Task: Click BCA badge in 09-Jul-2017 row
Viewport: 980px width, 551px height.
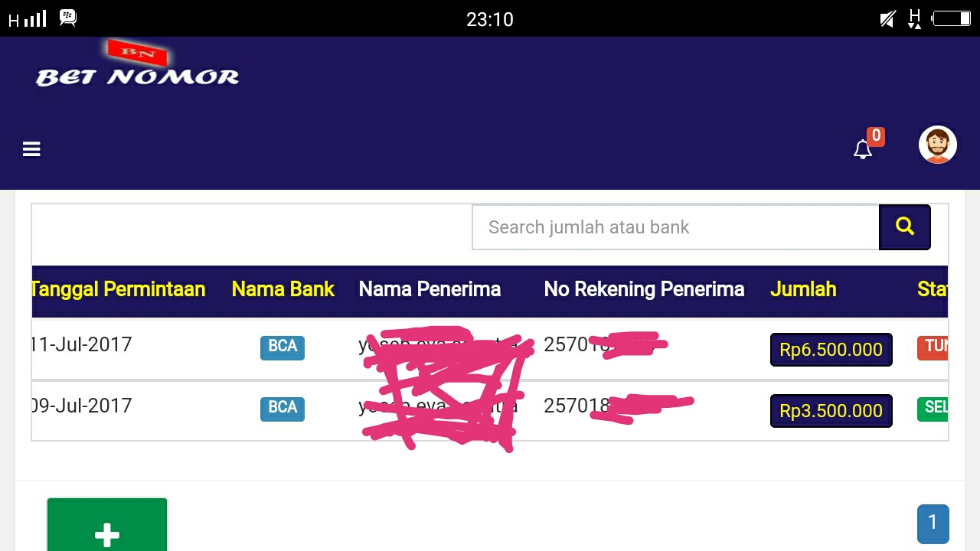Action: tap(283, 408)
